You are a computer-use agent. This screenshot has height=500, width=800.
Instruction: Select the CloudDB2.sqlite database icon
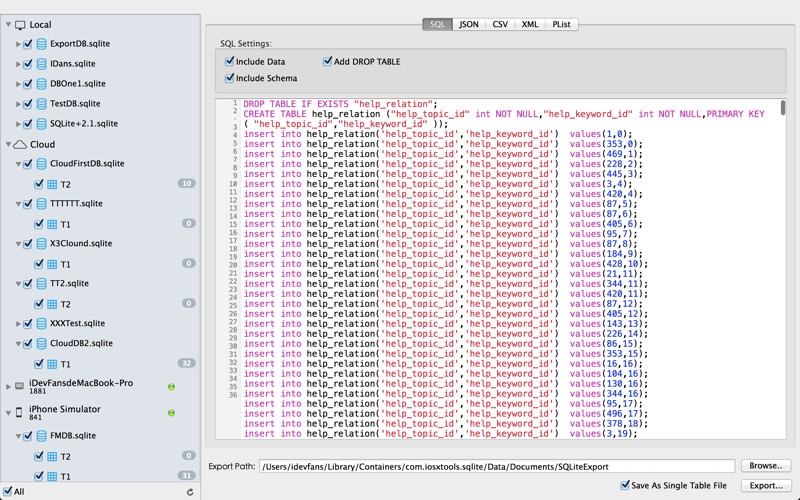click(x=41, y=343)
